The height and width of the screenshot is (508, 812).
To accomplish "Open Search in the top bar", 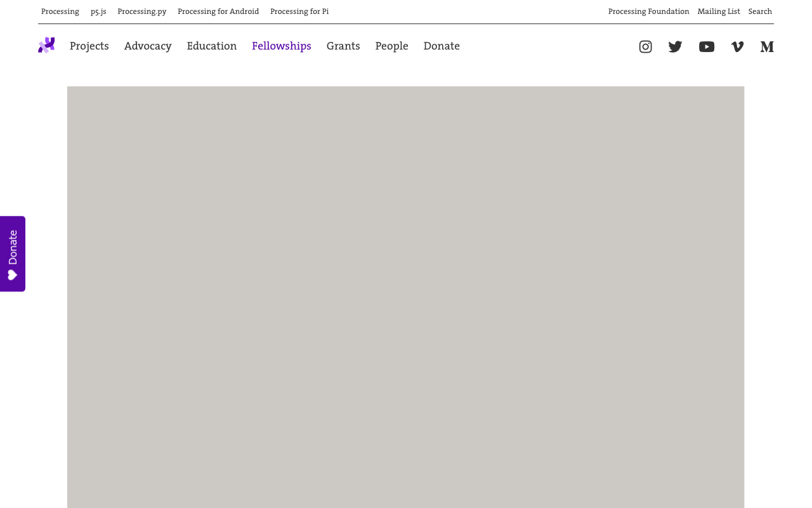I will coord(760,11).
